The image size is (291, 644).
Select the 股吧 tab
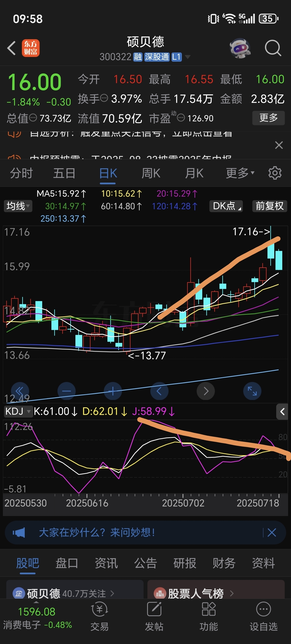pos(28,563)
